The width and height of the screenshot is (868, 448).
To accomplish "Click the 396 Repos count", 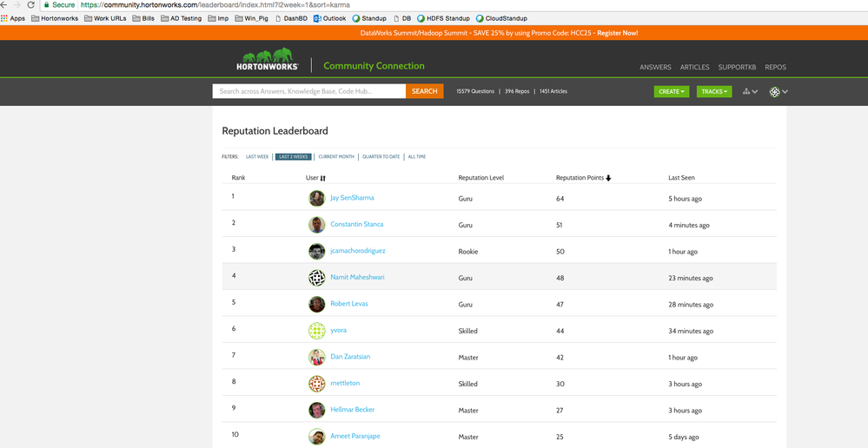I will [517, 91].
